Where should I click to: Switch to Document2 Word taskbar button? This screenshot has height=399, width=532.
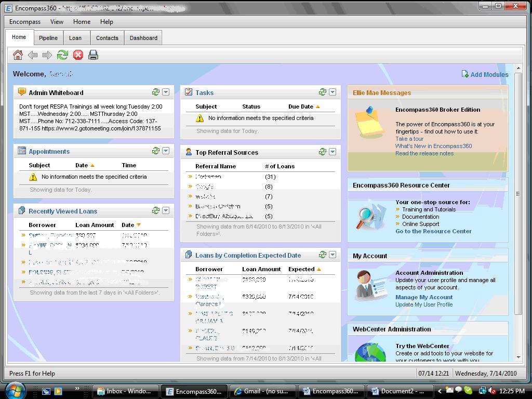point(400,391)
